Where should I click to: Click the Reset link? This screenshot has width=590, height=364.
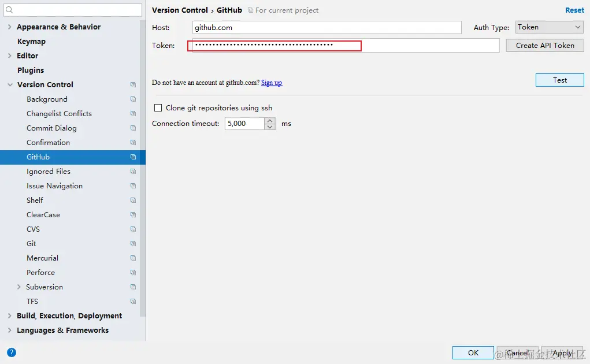tap(574, 10)
